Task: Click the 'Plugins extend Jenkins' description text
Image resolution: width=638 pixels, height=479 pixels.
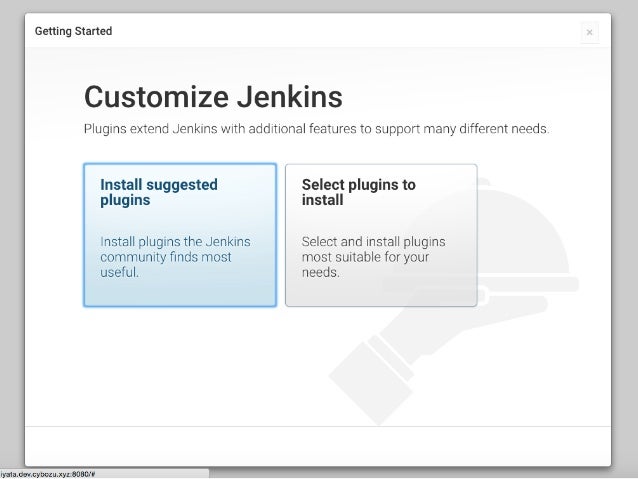Action: pyautogui.click(x=316, y=129)
